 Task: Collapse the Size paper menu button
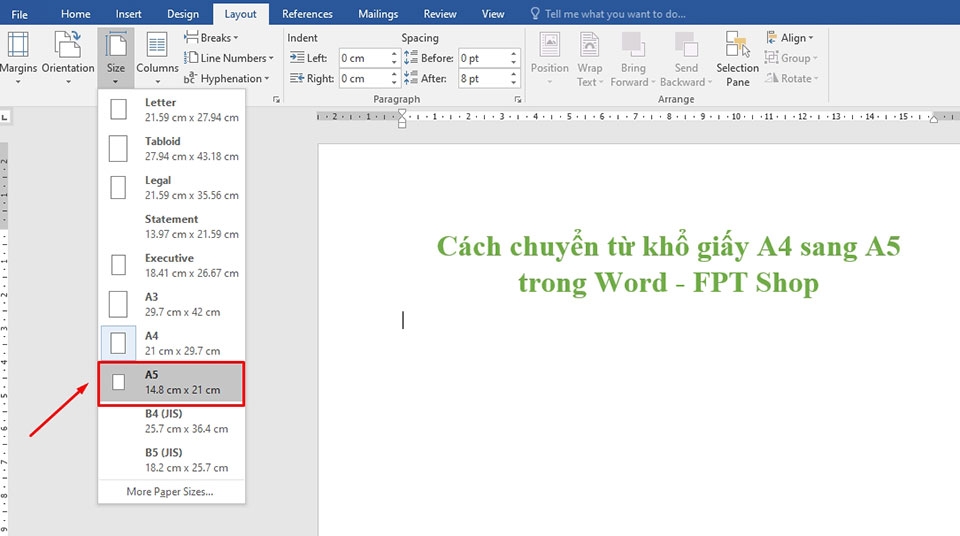(x=116, y=57)
